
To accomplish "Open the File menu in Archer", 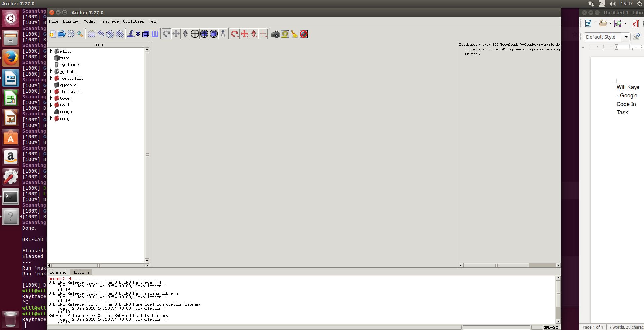I will click(x=54, y=21).
